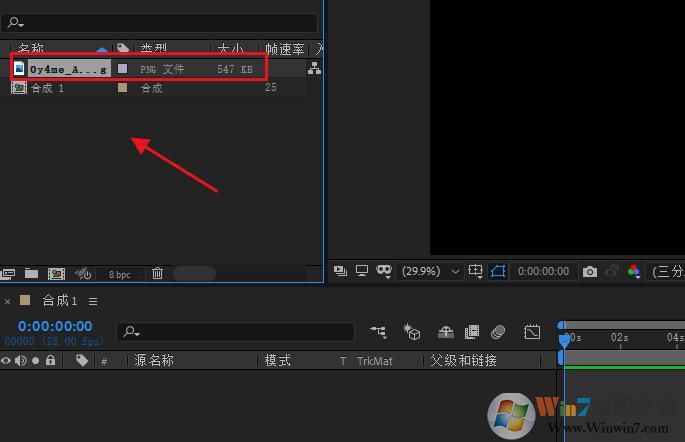This screenshot has width=685, height=442.
Task: Toggle the lock column switch in timeline
Action: click(50, 361)
